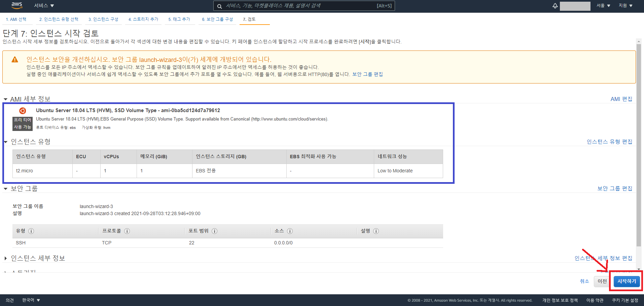This screenshot has width=644, height=306.
Task: Show info icon next to 프로토콜 column
Action: [x=127, y=231]
